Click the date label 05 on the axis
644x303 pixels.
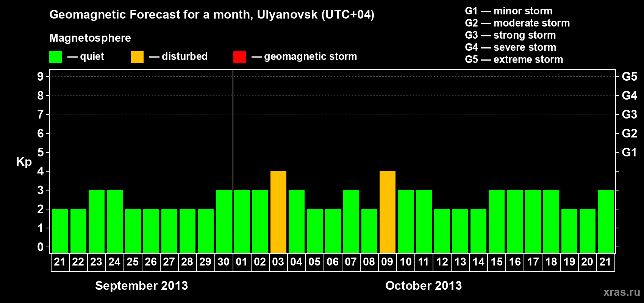[314, 262]
